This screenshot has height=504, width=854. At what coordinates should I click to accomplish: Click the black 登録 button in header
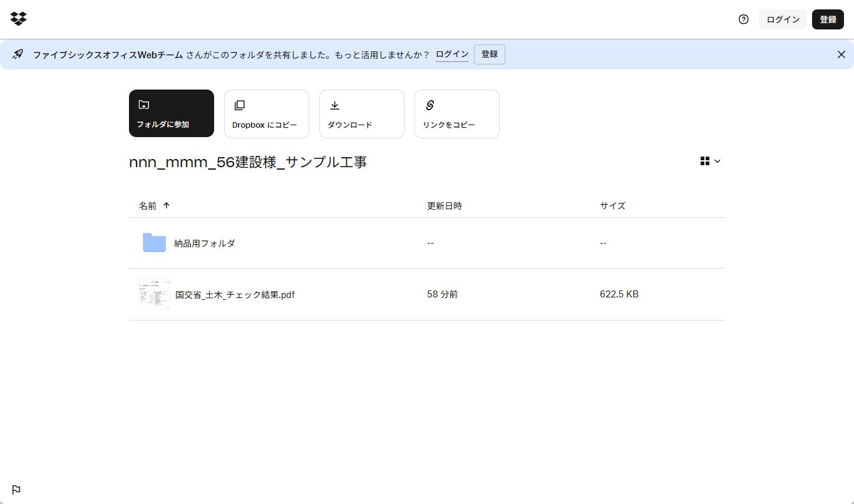828,19
